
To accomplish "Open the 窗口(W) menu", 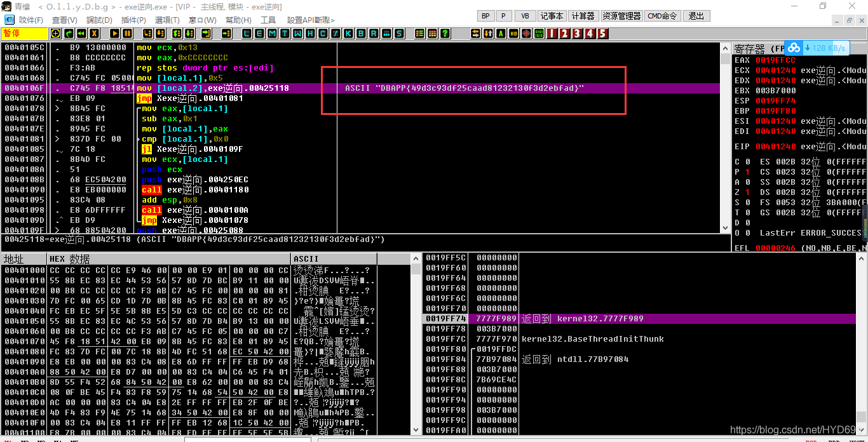I will [x=202, y=20].
